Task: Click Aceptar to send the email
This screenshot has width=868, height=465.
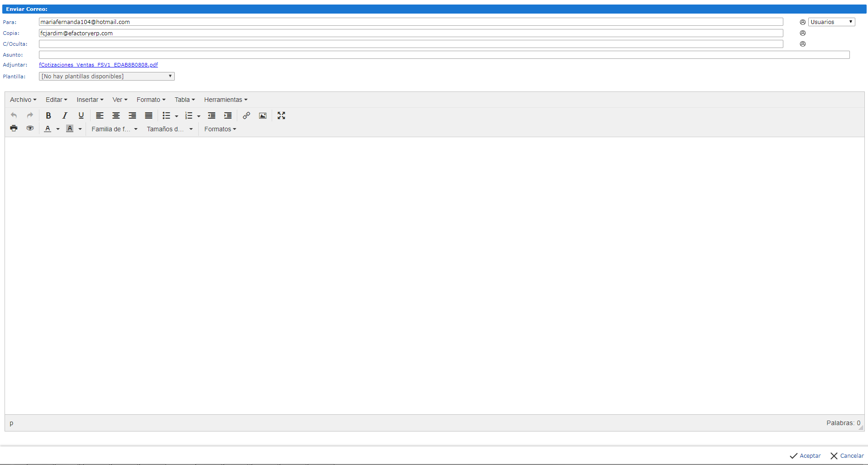Action: pos(805,456)
